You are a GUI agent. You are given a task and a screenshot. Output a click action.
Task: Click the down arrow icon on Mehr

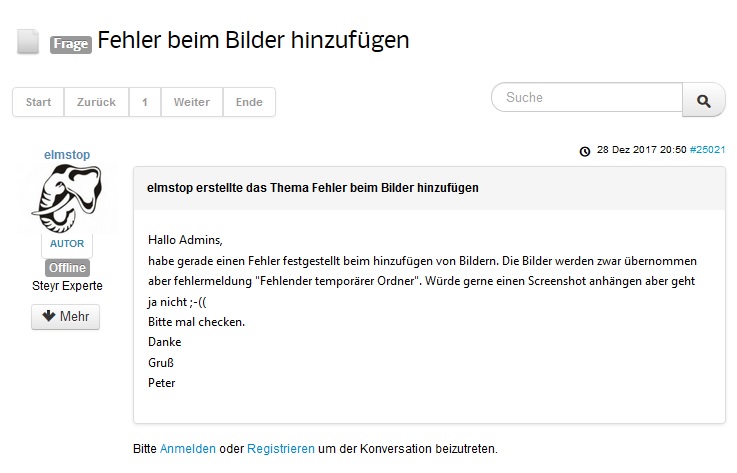[x=48, y=316]
